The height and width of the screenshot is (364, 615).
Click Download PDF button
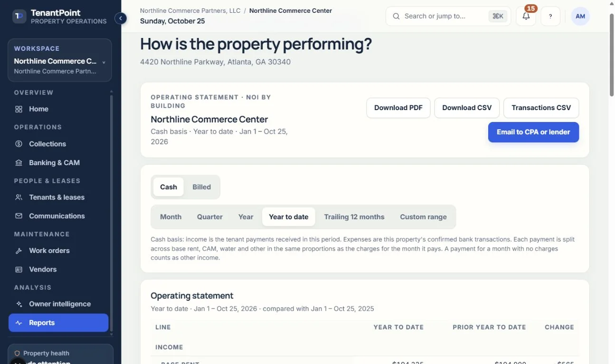[398, 108]
